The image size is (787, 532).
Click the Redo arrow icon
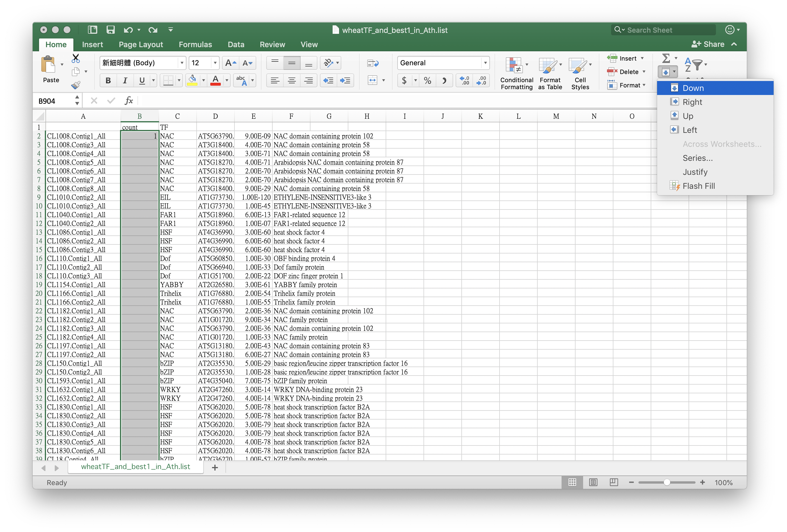point(153,30)
